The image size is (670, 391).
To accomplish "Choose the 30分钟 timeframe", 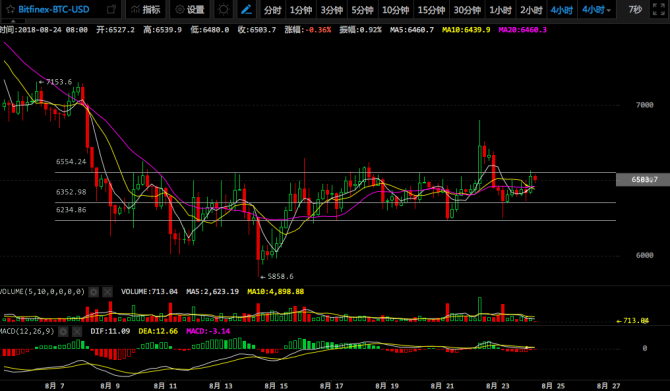I will [467, 10].
